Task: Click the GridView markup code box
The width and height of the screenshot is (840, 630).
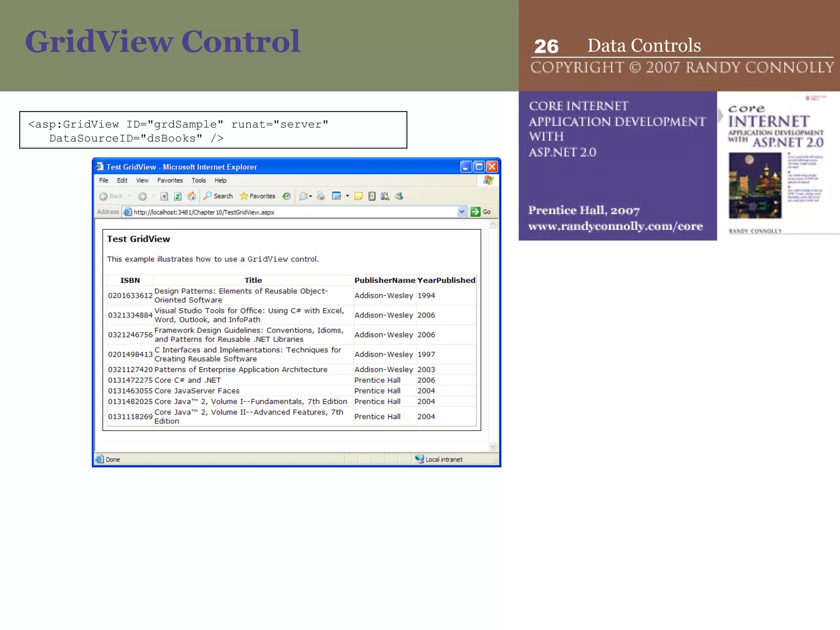Action: coord(213,130)
